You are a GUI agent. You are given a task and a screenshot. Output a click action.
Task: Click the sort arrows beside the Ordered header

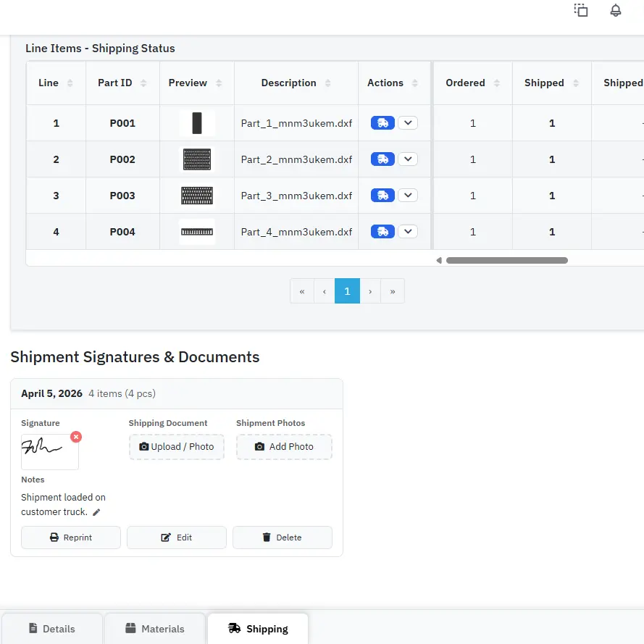click(x=496, y=83)
